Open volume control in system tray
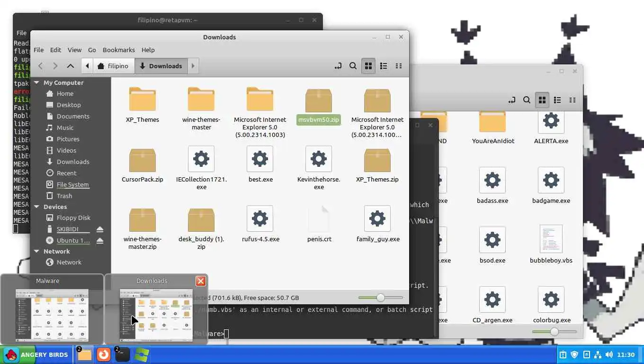The height and width of the screenshot is (364, 644). pos(609,355)
